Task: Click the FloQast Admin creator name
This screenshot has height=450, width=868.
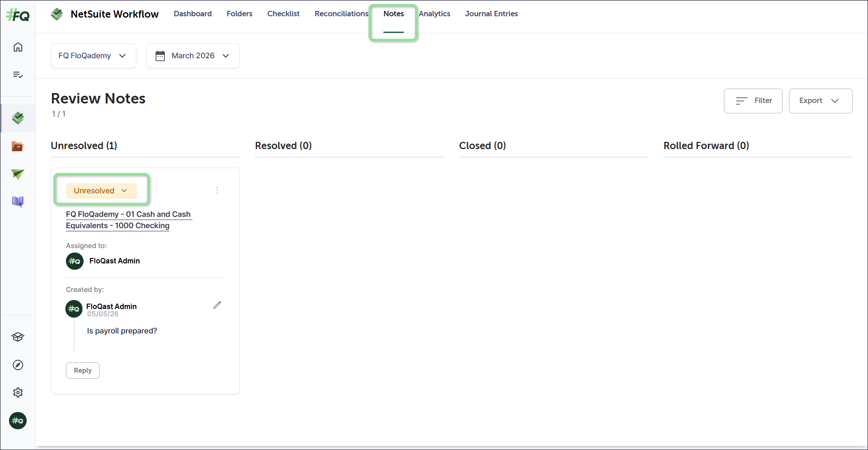Action: point(112,306)
